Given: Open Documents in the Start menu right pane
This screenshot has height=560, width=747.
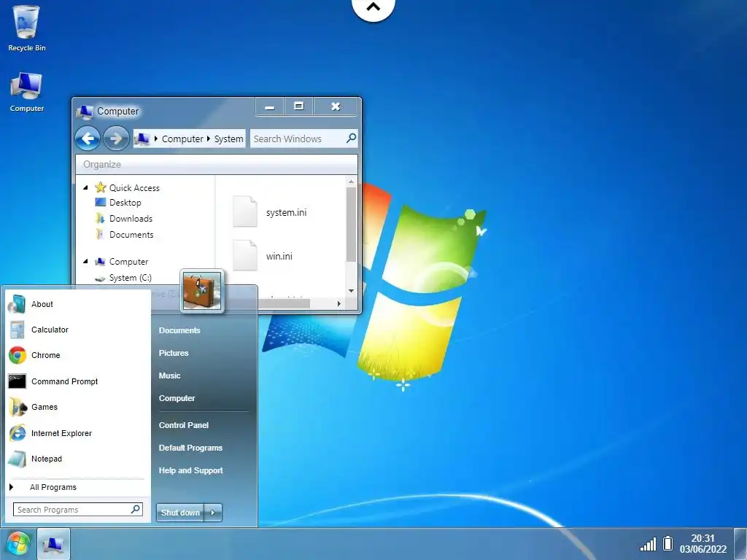Looking at the screenshot, I should click(179, 330).
